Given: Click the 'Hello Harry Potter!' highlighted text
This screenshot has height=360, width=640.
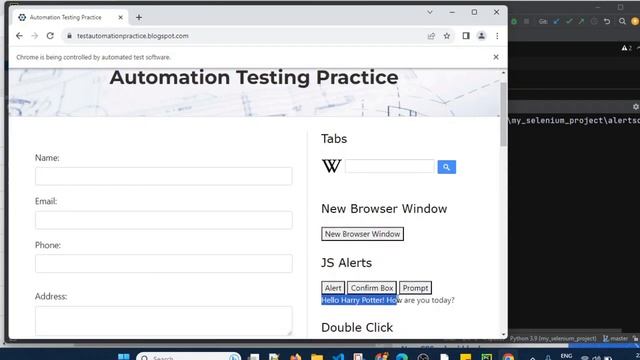Looking at the screenshot, I should coord(353,300).
